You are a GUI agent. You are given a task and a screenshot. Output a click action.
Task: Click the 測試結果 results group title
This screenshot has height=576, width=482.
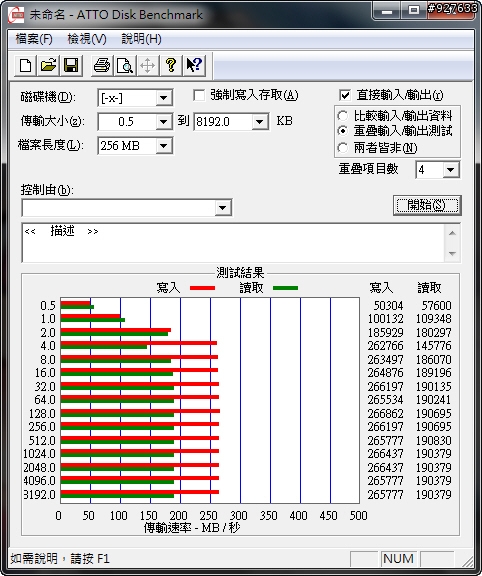pyautogui.click(x=240, y=273)
